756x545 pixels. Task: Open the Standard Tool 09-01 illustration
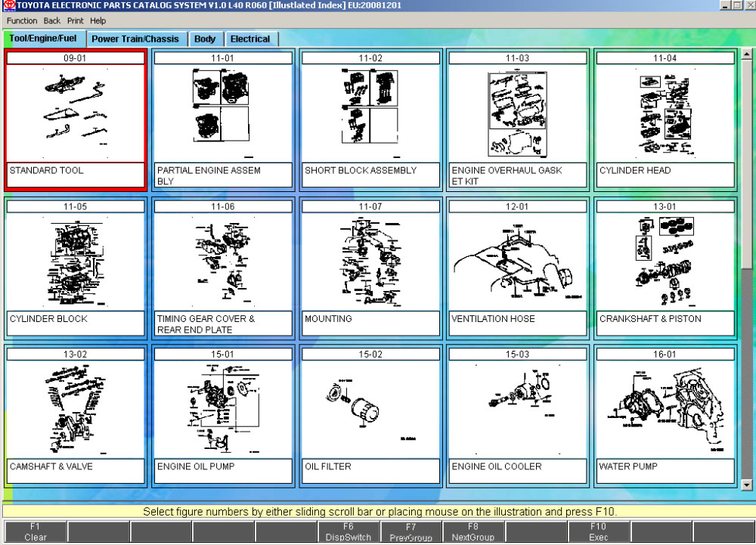(x=75, y=113)
